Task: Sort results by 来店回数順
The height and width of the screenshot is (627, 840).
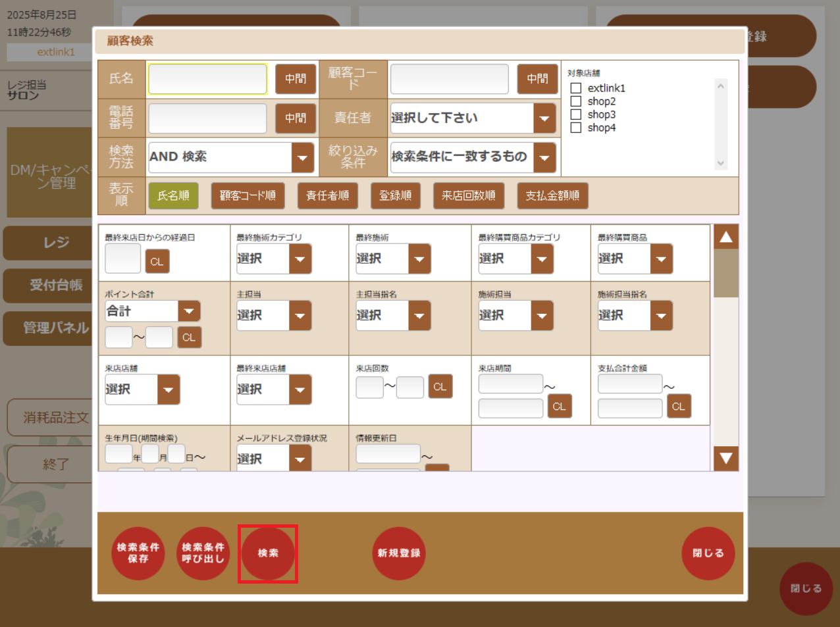Action: point(469,195)
